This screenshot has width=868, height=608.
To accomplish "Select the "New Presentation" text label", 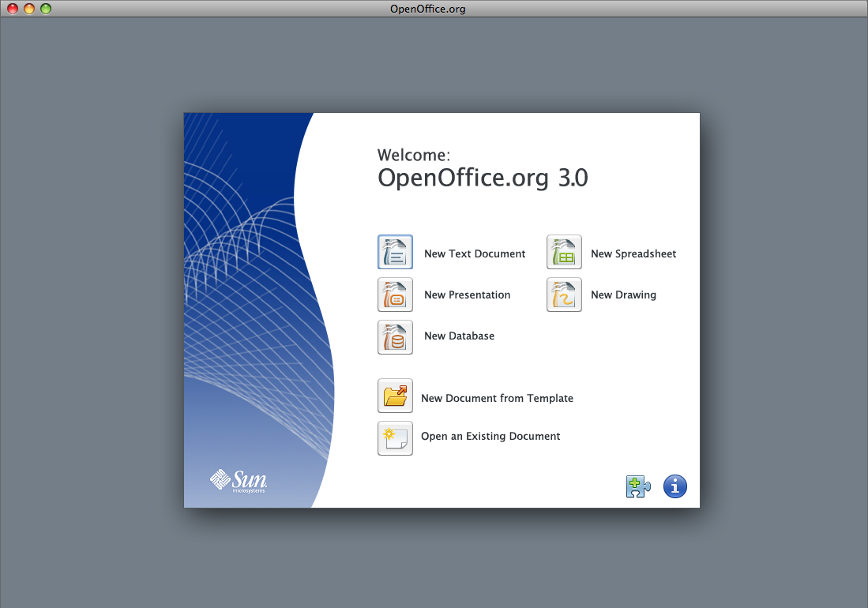I will click(x=467, y=295).
